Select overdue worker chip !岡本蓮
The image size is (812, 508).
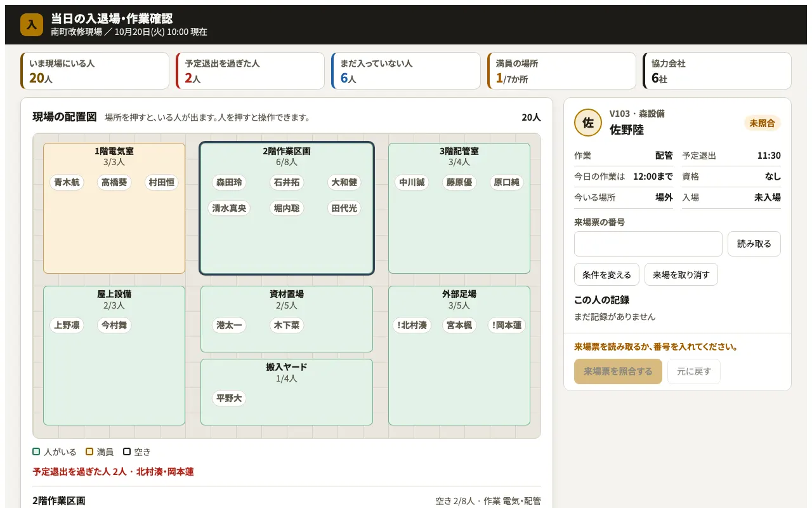pyautogui.click(x=507, y=325)
